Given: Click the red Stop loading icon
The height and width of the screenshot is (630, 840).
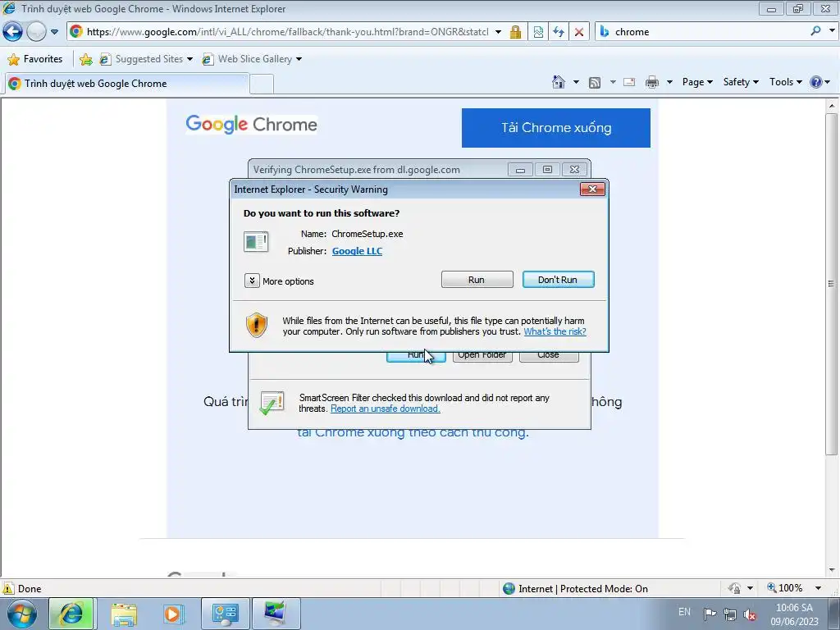Looking at the screenshot, I should pos(579,32).
